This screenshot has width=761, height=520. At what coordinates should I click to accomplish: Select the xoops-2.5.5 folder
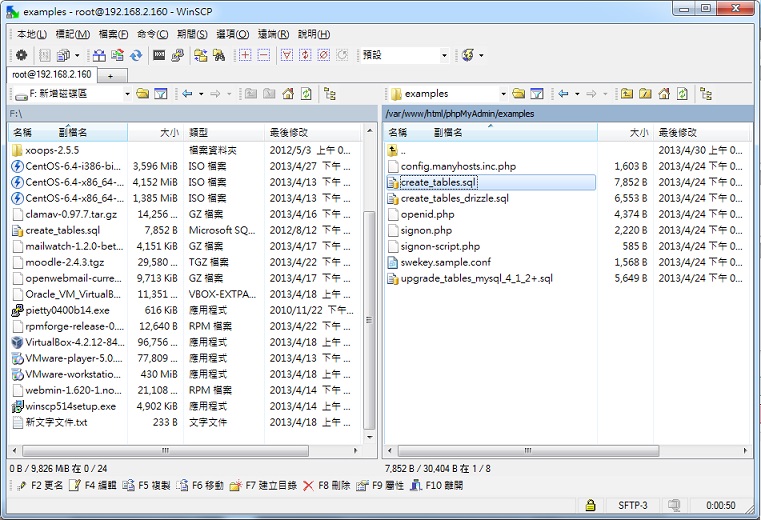[52, 151]
